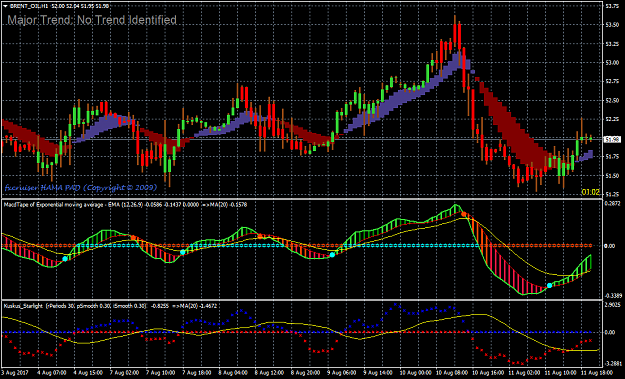625x379 pixels.
Task: Click the cyan MACD crossover dot near 11 Aug 10:00
Action: 550,285
